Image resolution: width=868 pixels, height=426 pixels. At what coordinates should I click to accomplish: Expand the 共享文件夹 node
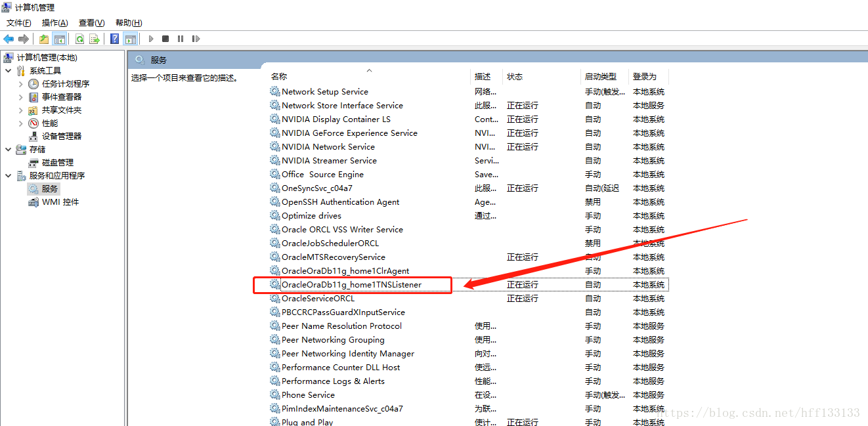20,110
